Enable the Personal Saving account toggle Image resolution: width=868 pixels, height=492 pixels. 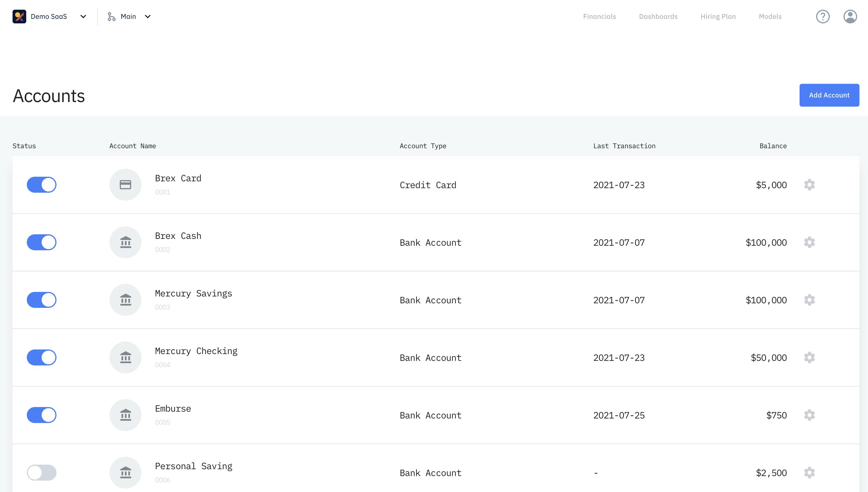point(42,473)
